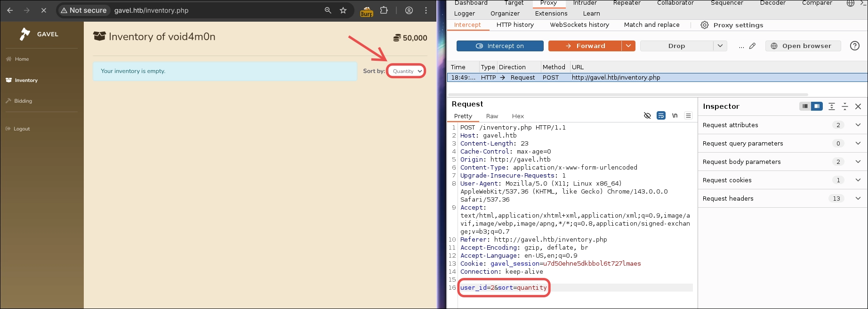Click the browser forward navigation arrow

click(27, 10)
